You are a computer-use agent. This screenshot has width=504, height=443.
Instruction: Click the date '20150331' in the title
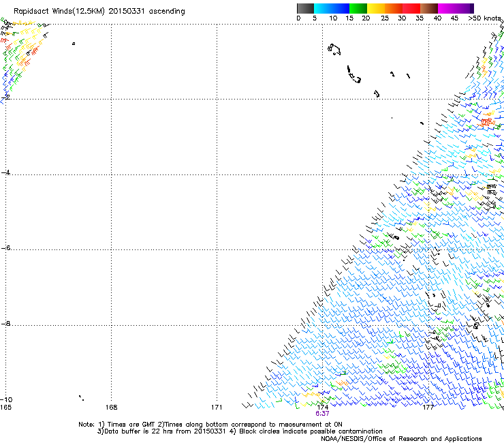coord(126,12)
